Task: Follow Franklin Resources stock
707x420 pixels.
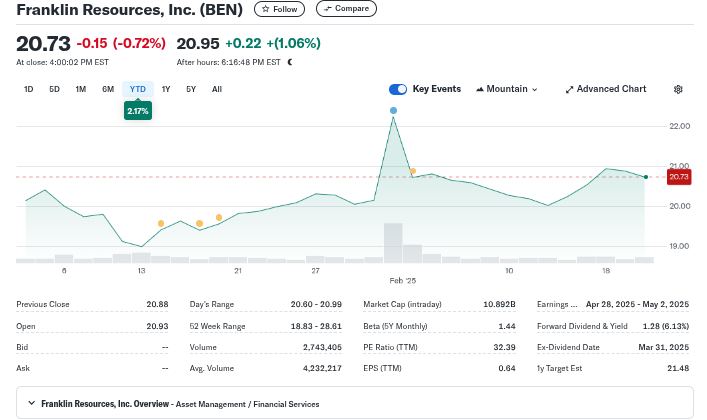Action: pos(280,9)
